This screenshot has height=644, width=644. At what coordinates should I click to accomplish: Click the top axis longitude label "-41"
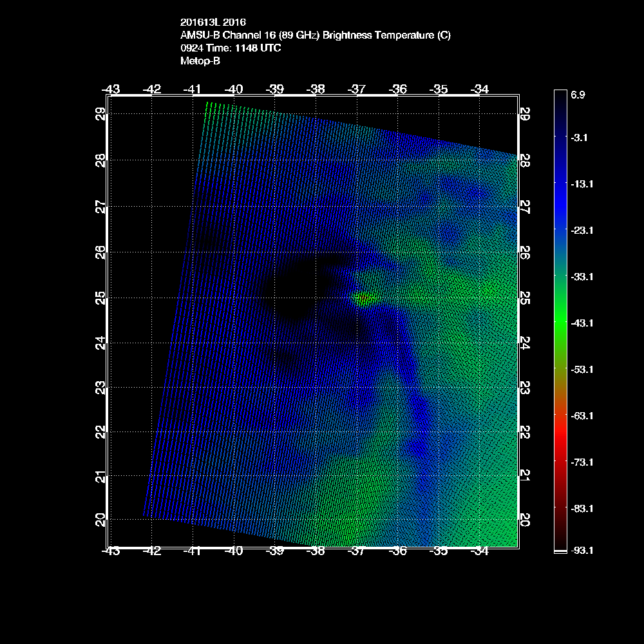coord(193,89)
